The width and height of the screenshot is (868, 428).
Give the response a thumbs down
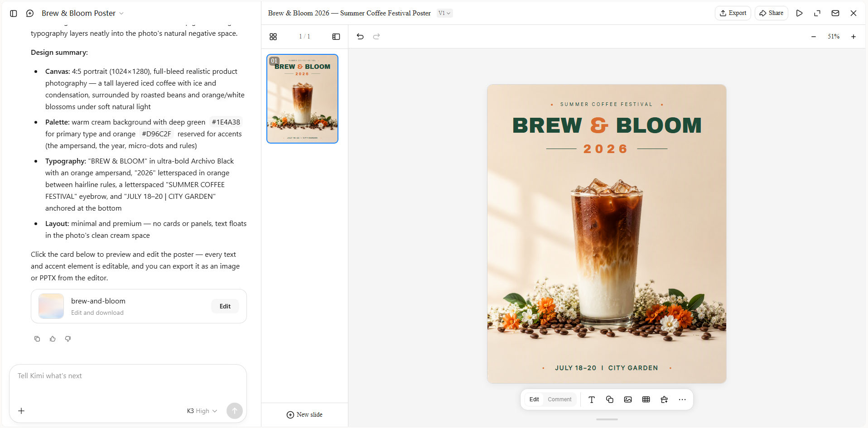pyautogui.click(x=68, y=339)
